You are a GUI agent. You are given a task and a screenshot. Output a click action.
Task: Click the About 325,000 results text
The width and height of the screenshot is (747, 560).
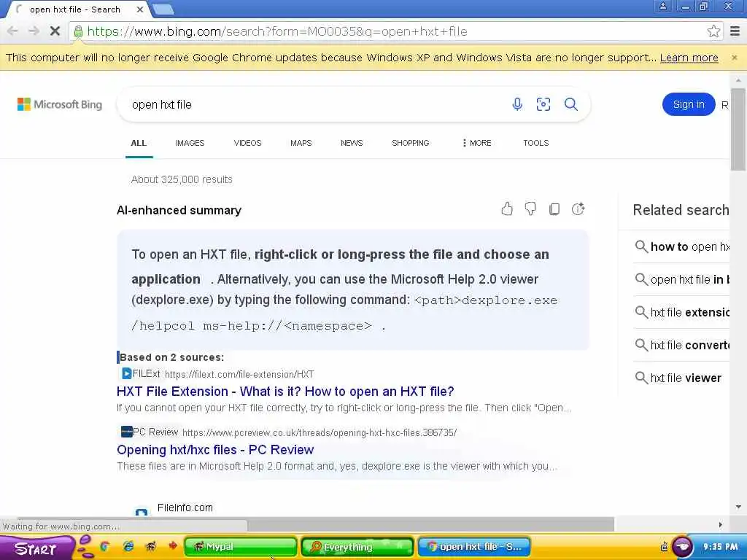[x=182, y=179]
